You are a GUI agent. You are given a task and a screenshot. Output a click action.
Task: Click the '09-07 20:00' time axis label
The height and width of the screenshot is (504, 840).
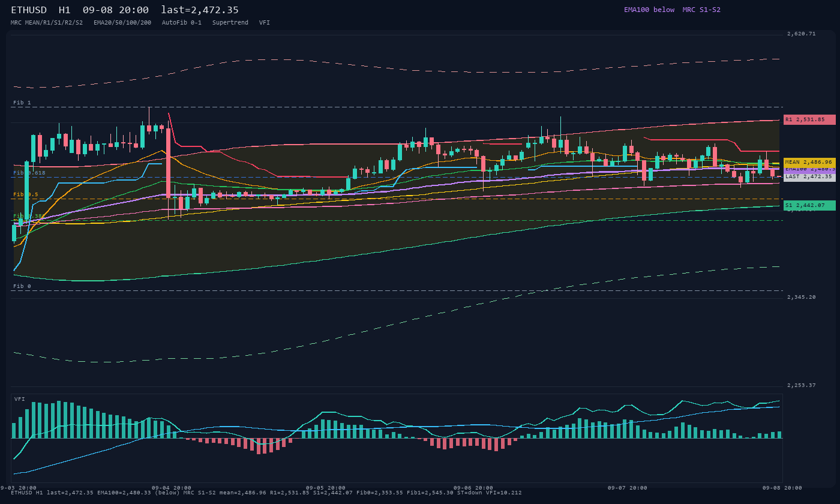tap(628, 488)
